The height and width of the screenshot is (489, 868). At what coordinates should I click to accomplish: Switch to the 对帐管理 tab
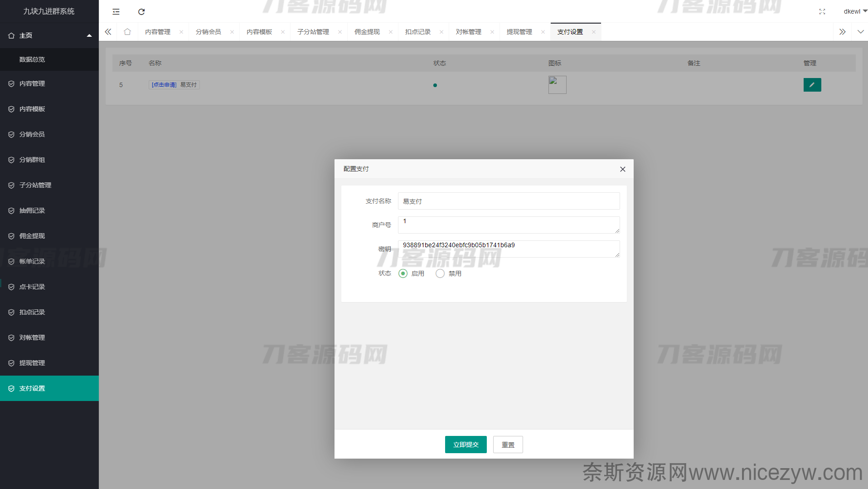tap(469, 32)
